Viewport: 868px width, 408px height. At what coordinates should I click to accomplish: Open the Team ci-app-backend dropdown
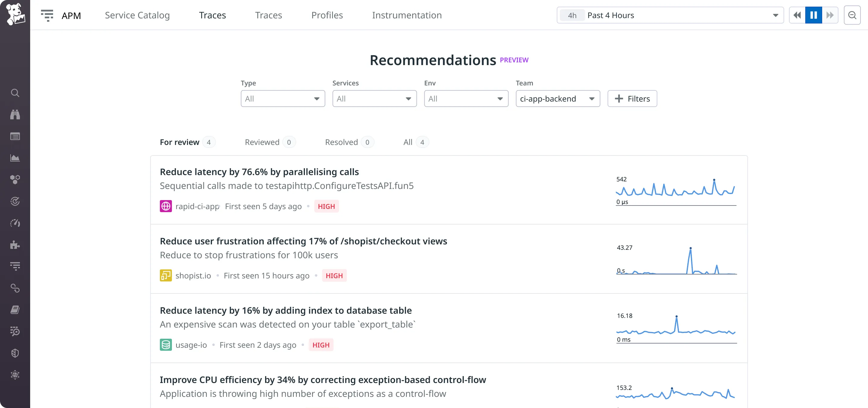(x=558, y=99)
